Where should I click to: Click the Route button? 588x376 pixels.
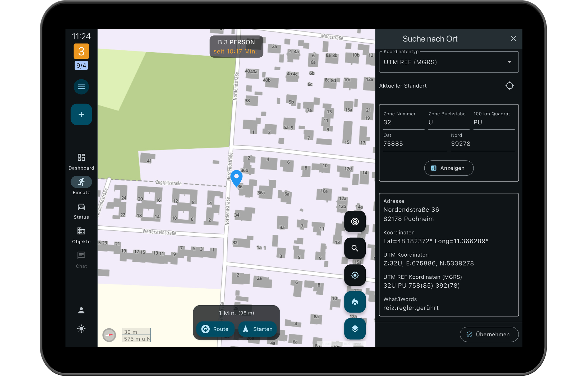[x=215, y=329]
